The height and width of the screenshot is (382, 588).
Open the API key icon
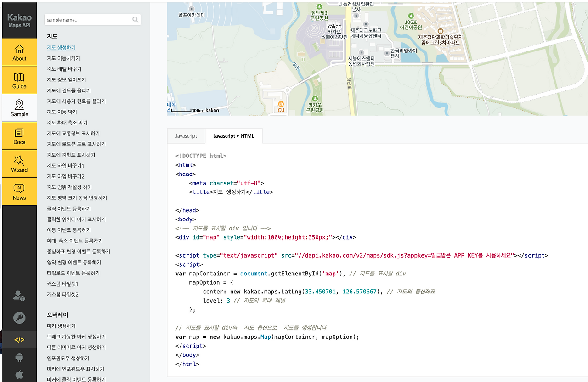point(19,318)
